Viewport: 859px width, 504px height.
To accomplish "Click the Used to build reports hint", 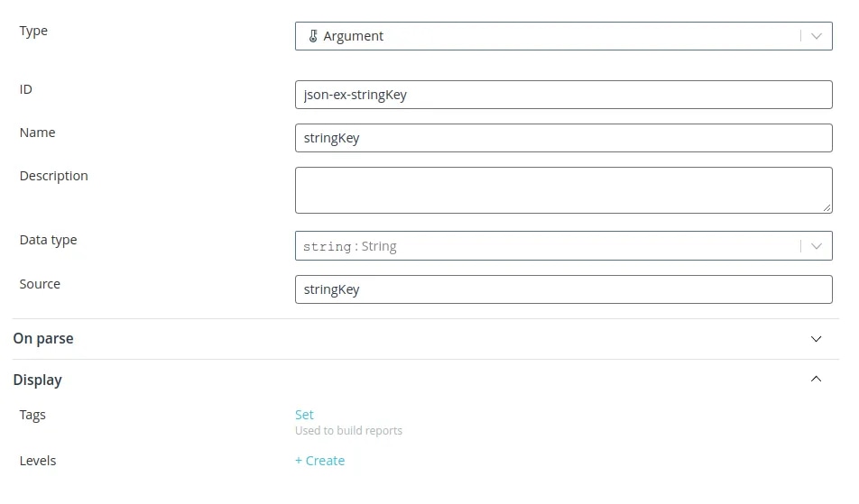I will [x=348, y=431].
